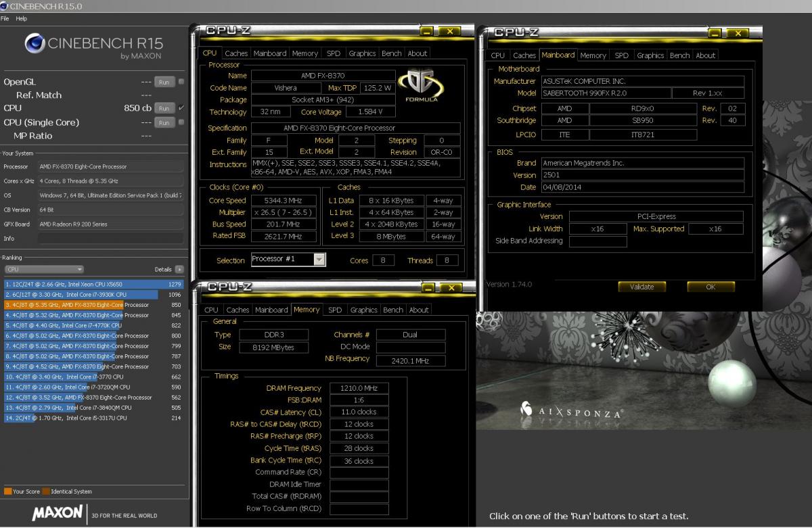Image resolution: width=812 pixels, height=528 pixels.
Task: Click OK in CPU-Z Mainboard window
Action: tap(710, 287)
